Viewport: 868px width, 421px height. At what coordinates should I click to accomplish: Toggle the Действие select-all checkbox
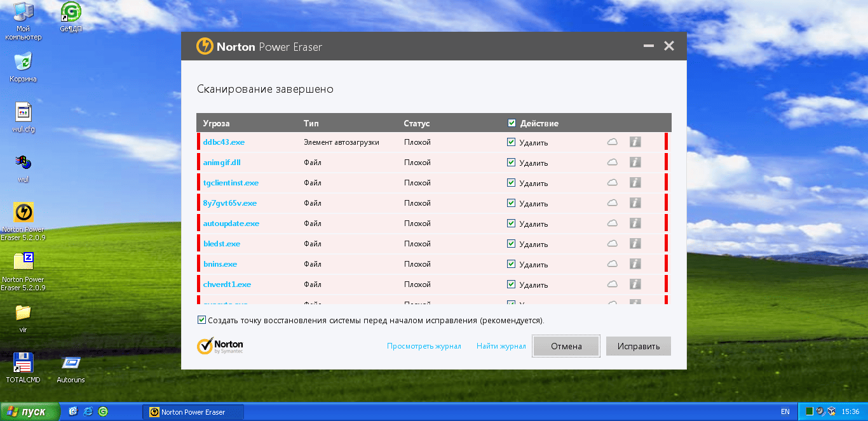click(x=512, y=123)
